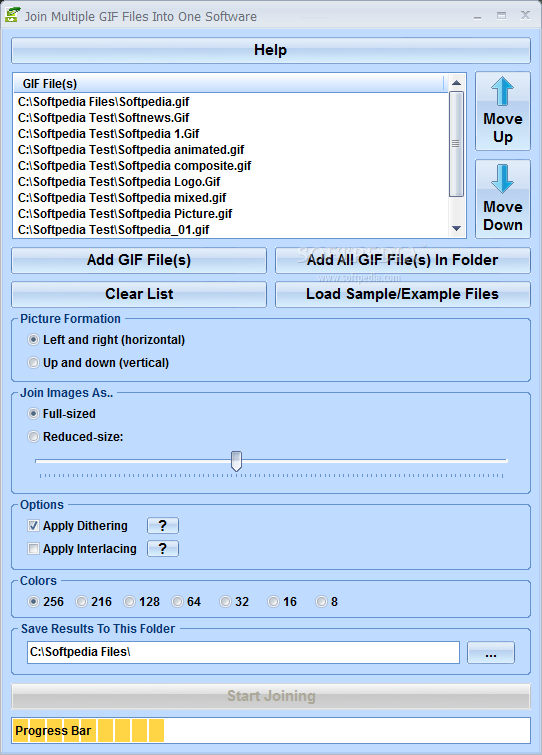Select Softpedia mixed.gif file row

pos(231,198)
